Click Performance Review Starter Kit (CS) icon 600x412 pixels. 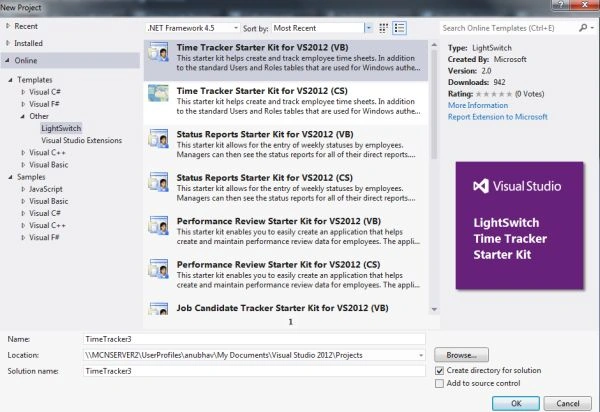click(158, 269)
